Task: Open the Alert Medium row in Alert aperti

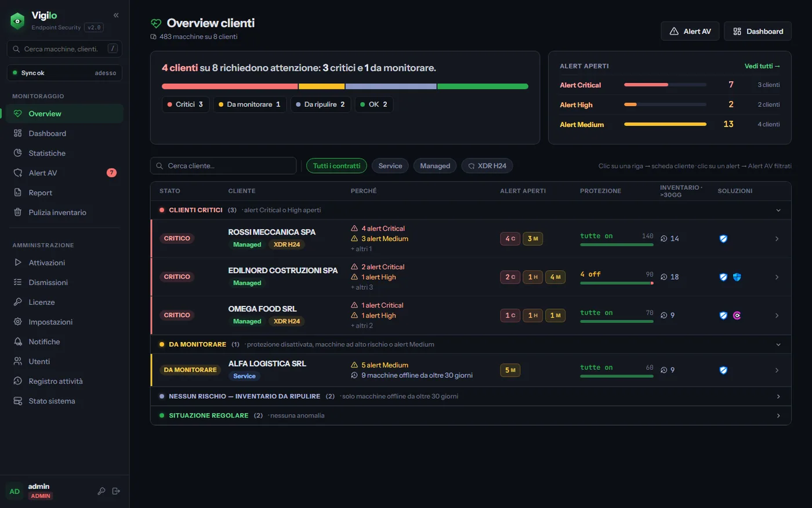Action: [x=670, y=124]
